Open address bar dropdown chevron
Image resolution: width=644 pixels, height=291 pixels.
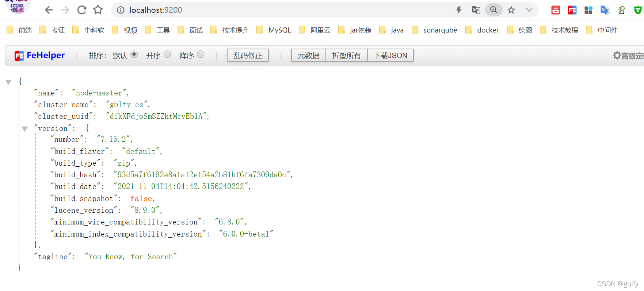click(529, 10)
